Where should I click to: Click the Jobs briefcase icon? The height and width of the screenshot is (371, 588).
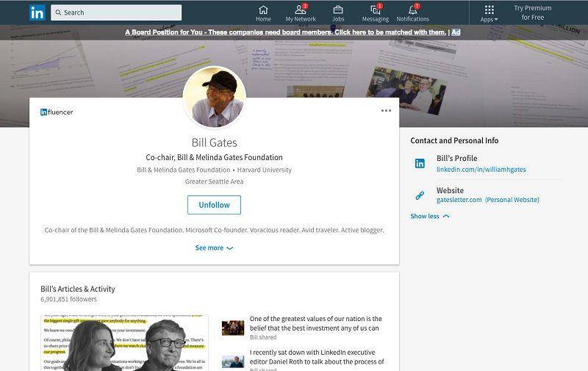pyautogui.click(x=338, y=10)
